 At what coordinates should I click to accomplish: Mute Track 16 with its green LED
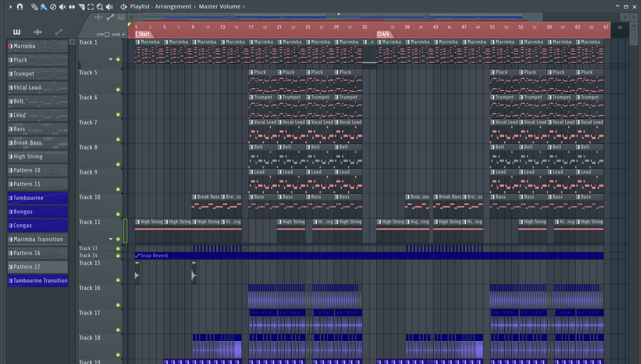tap(118, 305)
